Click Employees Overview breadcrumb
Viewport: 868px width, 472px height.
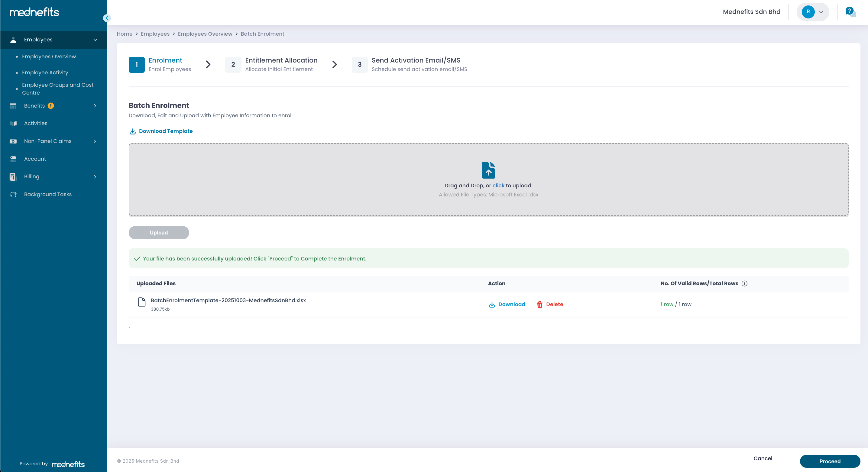point(205,34)
